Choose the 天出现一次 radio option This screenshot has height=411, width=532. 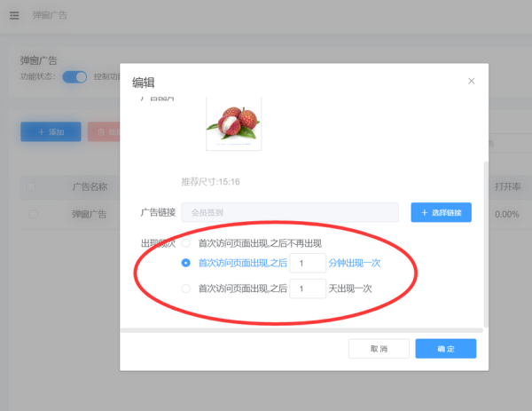point(186,288)
